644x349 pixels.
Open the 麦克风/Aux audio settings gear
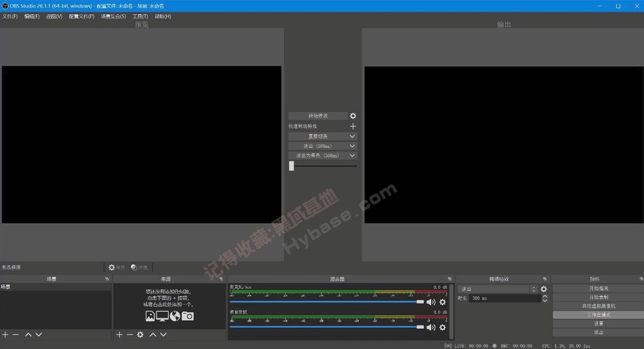click(x=443, y=301)
